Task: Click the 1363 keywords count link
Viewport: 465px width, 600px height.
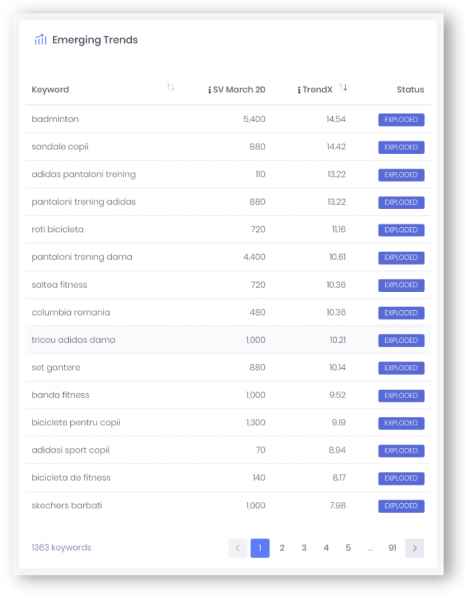Action: coord(61,548)
